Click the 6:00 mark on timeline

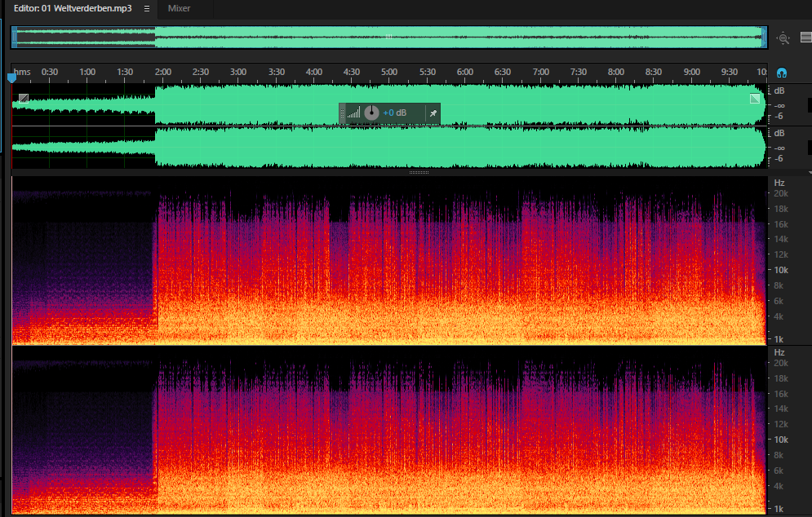[465, 72]
